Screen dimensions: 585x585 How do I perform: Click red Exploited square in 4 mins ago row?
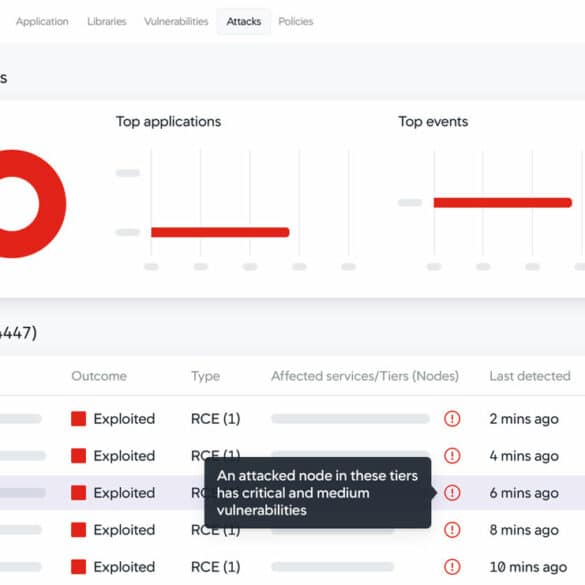78,456
